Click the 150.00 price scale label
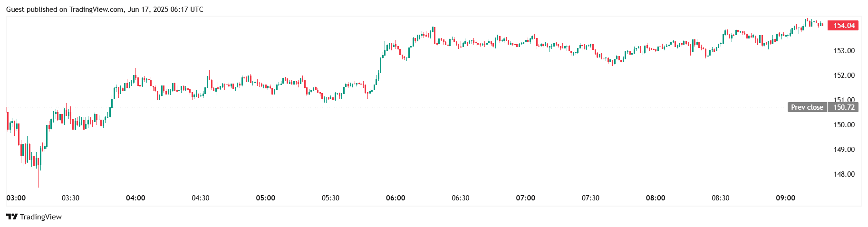Screen dimensions: 868x227 [x=844, y=125]
